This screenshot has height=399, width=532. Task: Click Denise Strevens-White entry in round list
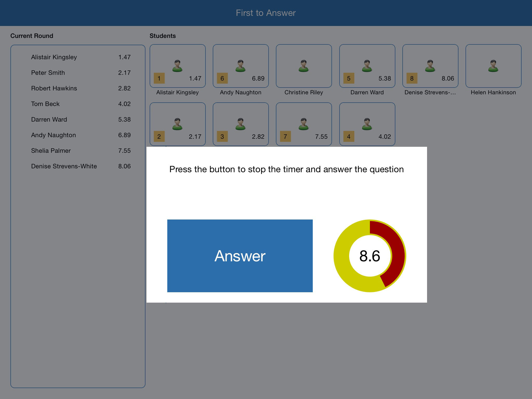pyautogui.click(x=64, y=166)
